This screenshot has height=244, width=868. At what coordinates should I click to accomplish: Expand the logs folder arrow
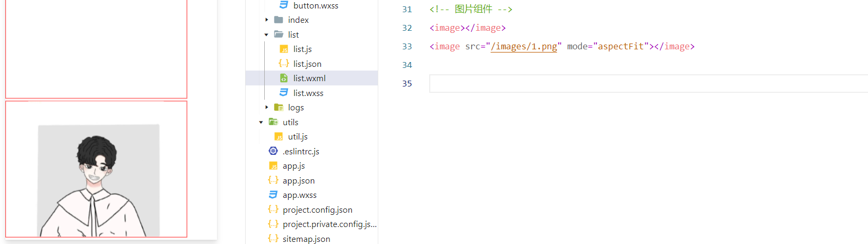tap(266, 107)
